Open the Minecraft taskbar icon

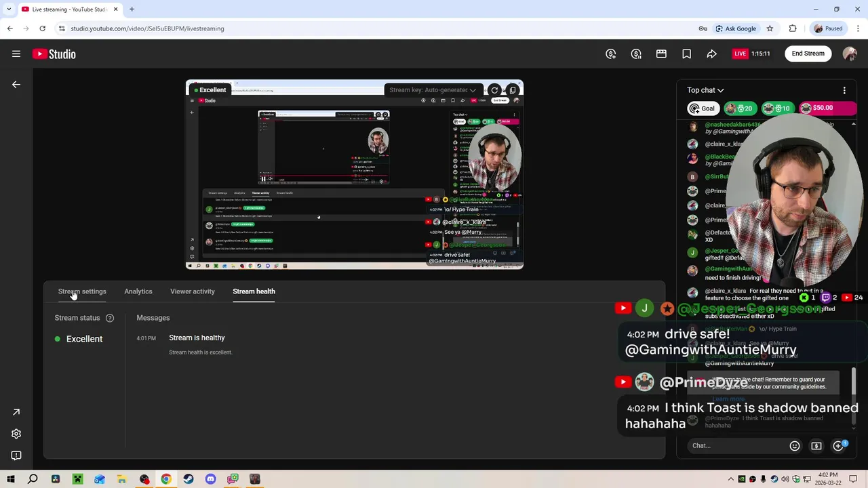(x=77, y=479)
